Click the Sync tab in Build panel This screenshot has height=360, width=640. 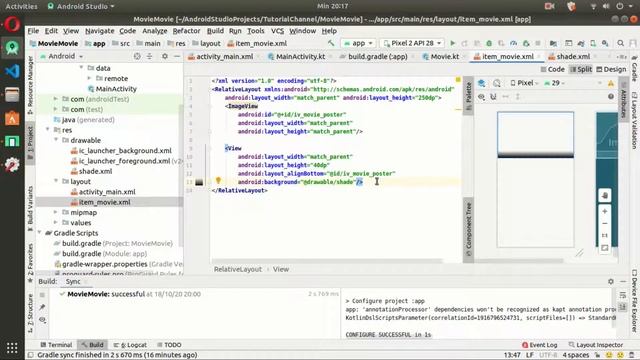tap(73, 282)
